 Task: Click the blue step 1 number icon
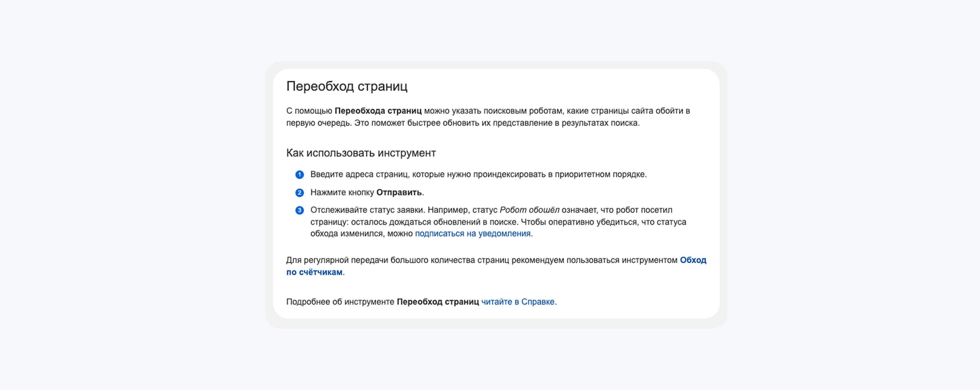(300, 175)
